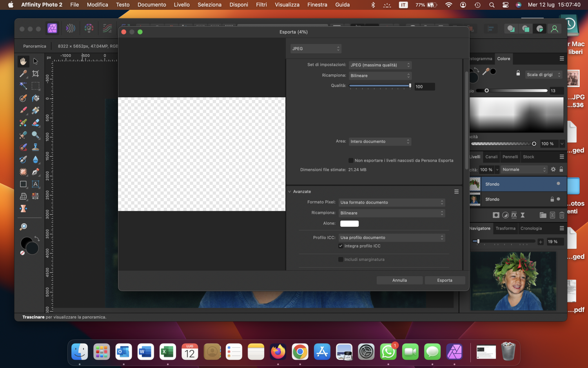The height and width of the screenshot is (368, 588).
Task: Enable 'Non esportare i livelli nascosti' checkbox
Action: (x=351, y=160)
